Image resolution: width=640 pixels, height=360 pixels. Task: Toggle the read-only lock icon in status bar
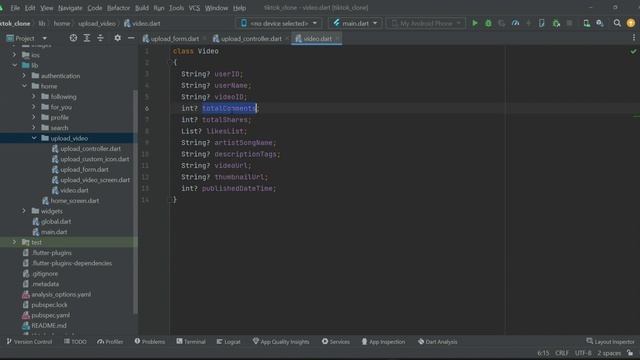[x=630, y=353]
